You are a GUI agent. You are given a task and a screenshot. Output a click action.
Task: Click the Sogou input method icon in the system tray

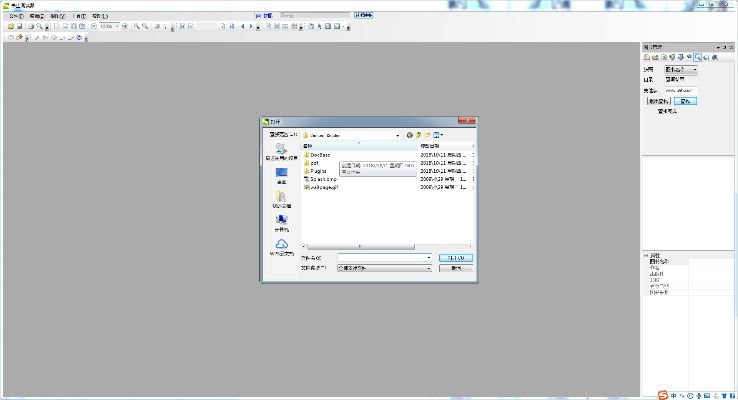coord(663,392)
